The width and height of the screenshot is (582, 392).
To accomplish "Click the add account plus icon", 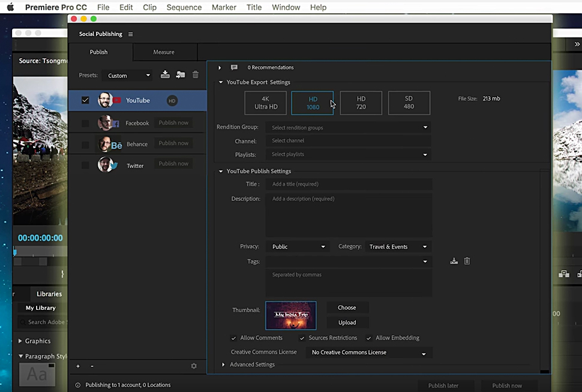I will (x=78, y=366).
